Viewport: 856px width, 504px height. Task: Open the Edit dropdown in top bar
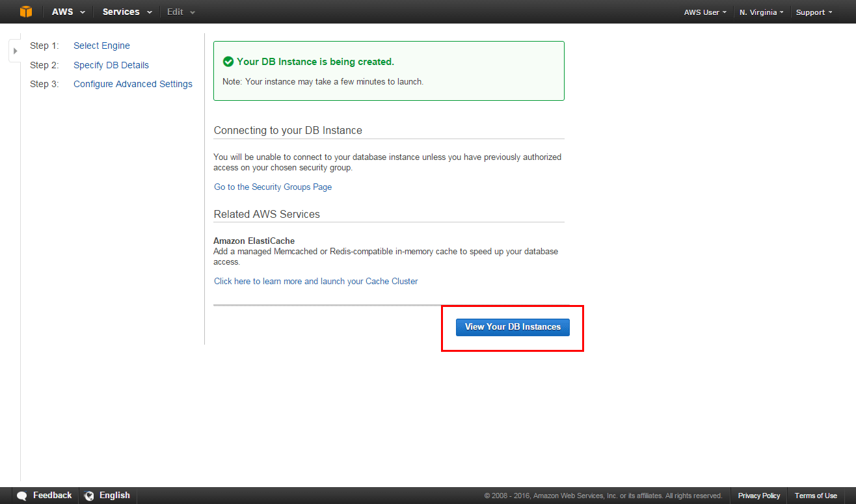[x=181, y=12]
